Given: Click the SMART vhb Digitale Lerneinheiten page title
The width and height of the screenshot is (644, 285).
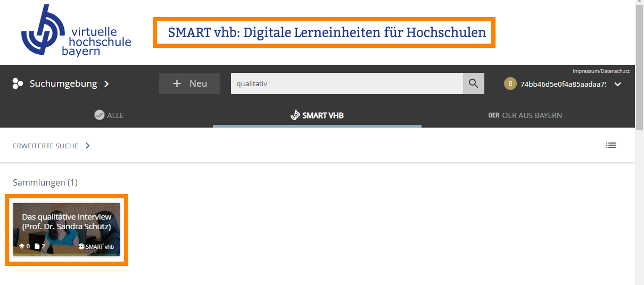Looking at the screenshot, I should 327,32.
